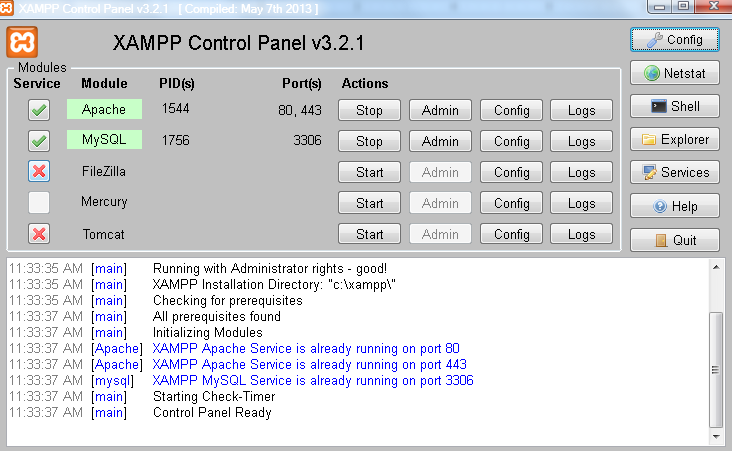Click log line 'XAMPP Installation Directory'
The width and height of the screenshot is (732, 451).
(x=274, y=284)
